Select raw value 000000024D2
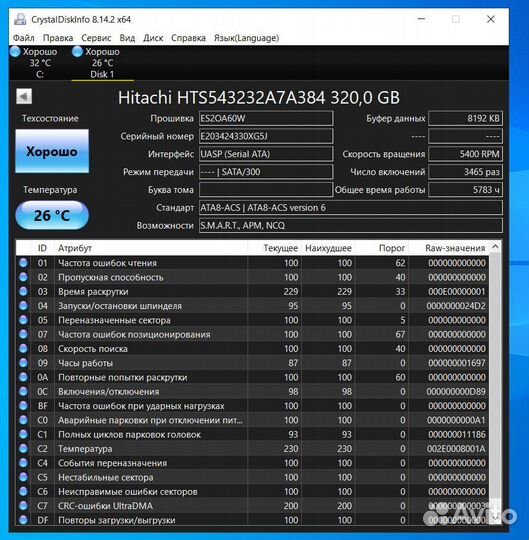This screenshot has height=540, width=529. 456,306
